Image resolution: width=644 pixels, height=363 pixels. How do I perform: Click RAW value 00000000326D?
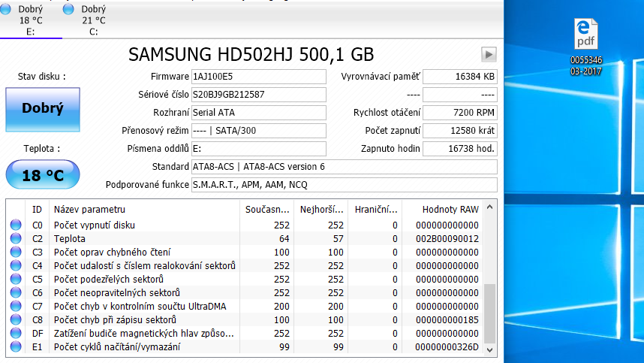(447, 346)
